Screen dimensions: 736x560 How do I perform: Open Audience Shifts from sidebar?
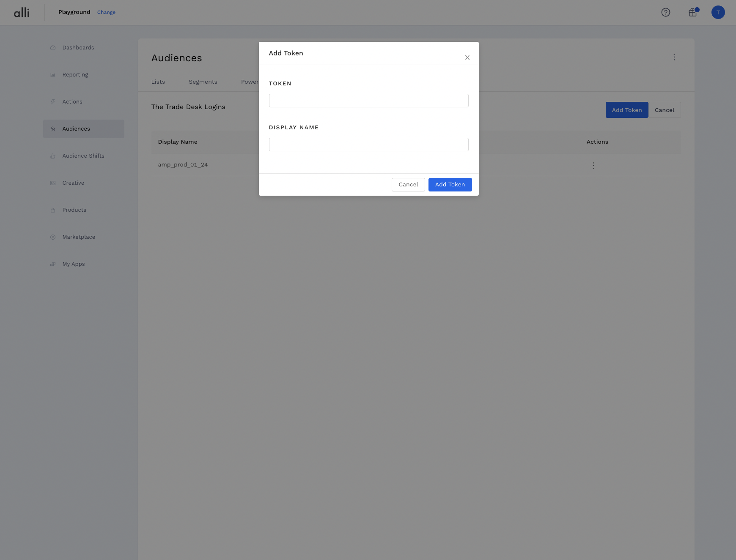pos(83,156)
